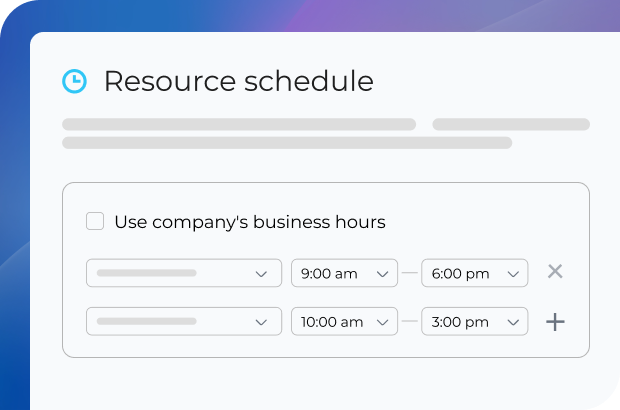Add a new time row with the plus icon
The image size is (620, 410).
(x=555, y=322)
